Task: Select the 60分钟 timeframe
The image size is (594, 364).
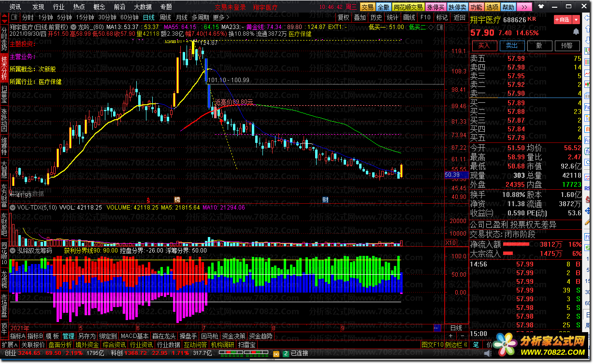Action: click(130, 17)
